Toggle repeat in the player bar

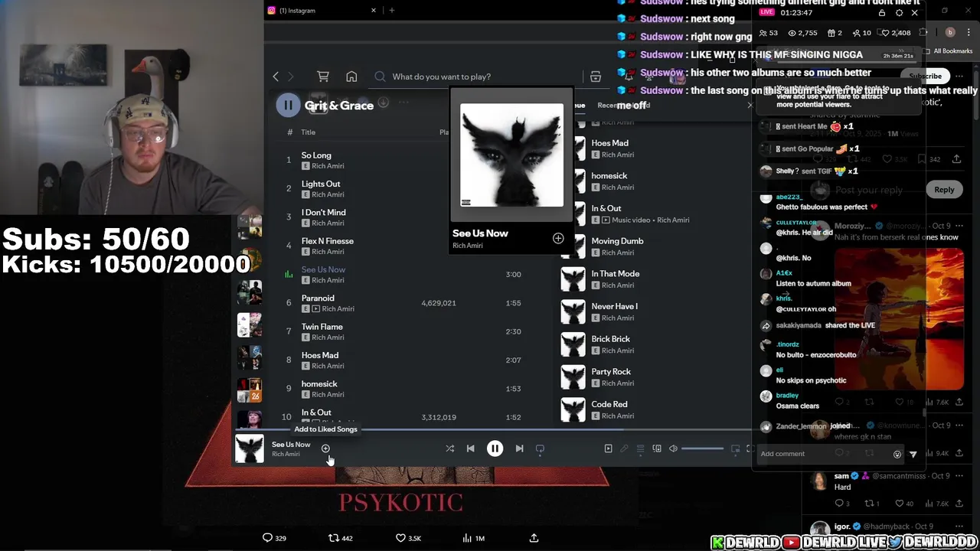pos(540,448)
